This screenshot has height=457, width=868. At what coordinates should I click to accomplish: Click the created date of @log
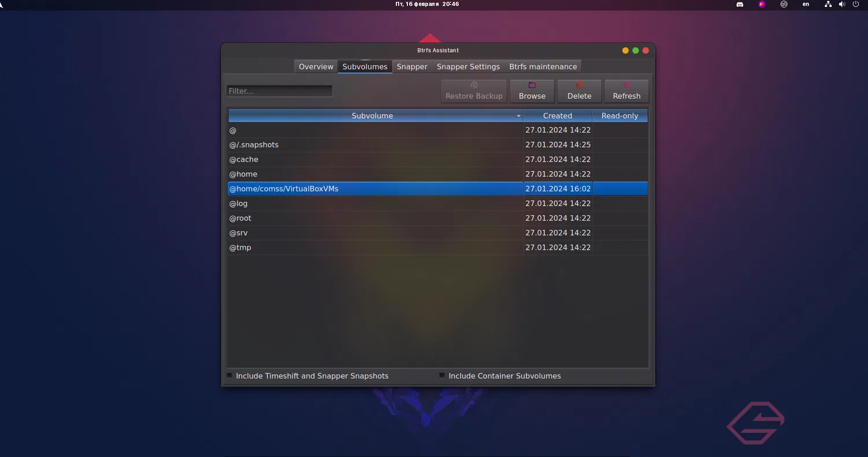(558, 204)
